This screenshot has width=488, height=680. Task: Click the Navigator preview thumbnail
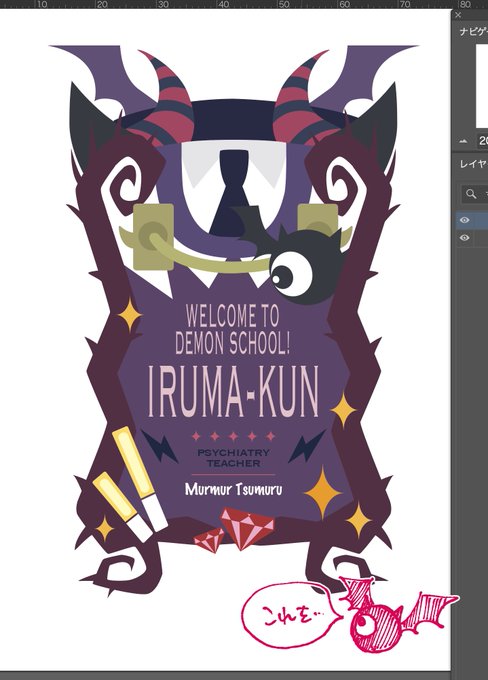[481, 85]
